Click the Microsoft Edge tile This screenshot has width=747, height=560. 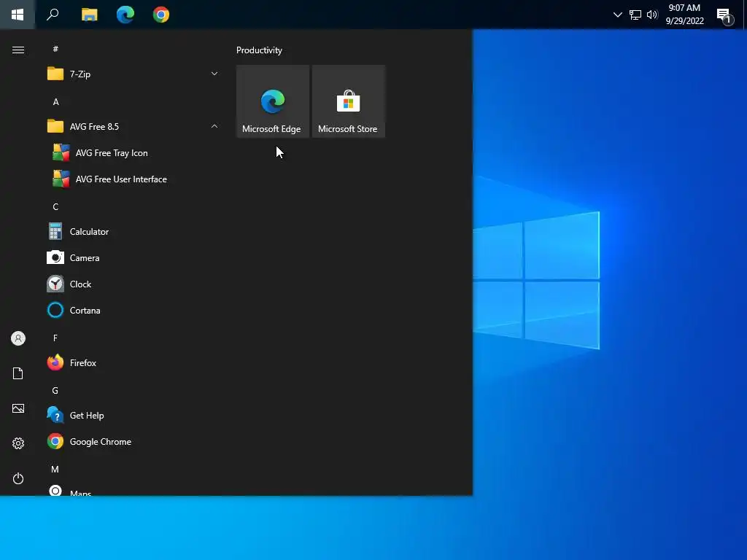point(273,101)
